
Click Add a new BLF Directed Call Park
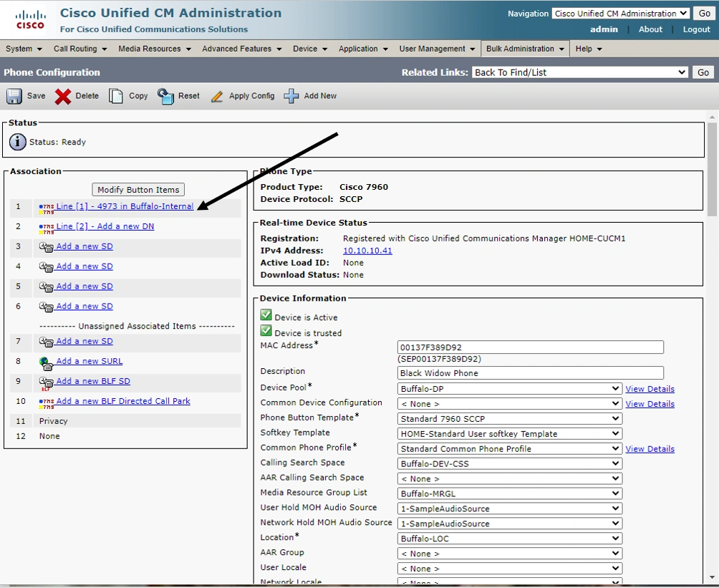pos(123,401)
